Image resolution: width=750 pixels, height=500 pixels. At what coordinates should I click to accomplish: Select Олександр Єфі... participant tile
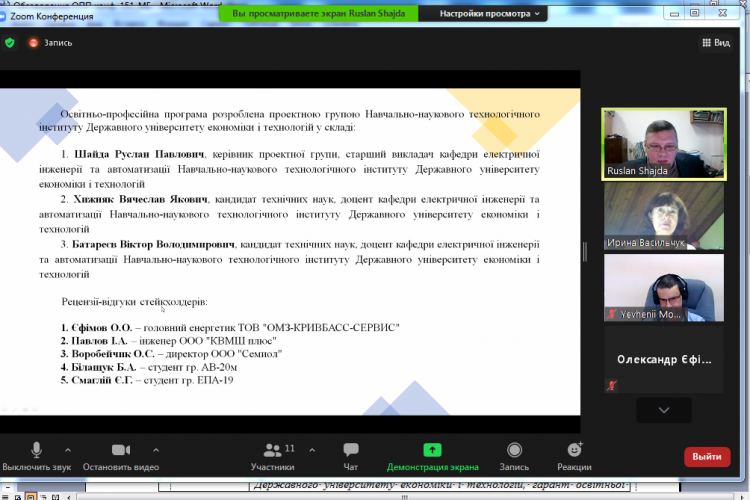(663, 360)
